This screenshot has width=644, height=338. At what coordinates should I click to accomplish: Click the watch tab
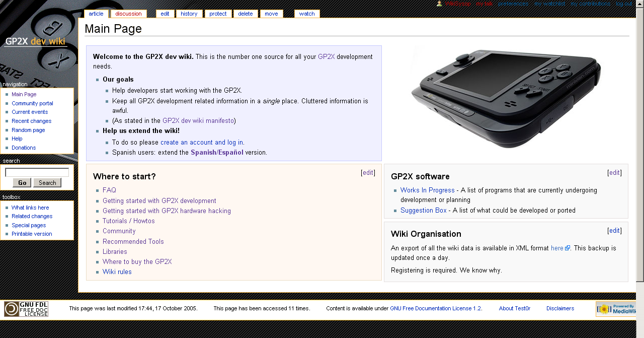[x=307, y=14]
